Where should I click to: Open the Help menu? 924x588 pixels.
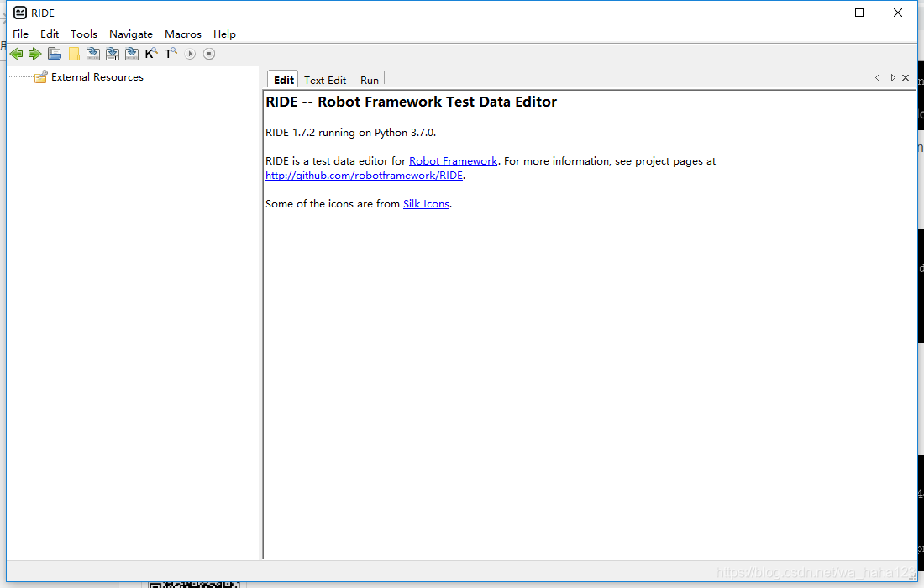tap(224, 34)
